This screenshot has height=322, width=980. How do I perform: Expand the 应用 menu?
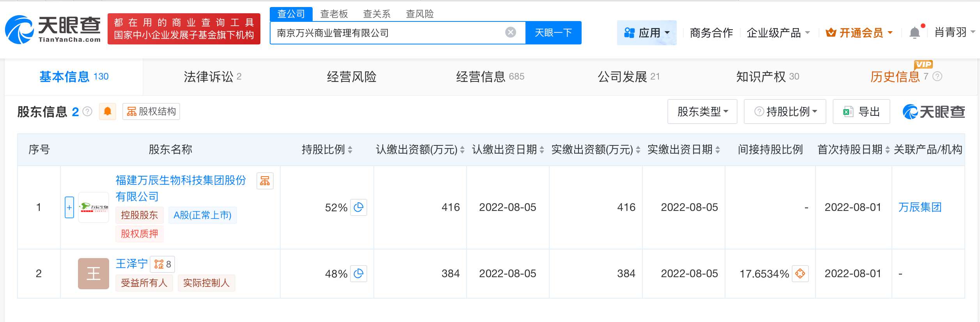[x=647, y=33]
